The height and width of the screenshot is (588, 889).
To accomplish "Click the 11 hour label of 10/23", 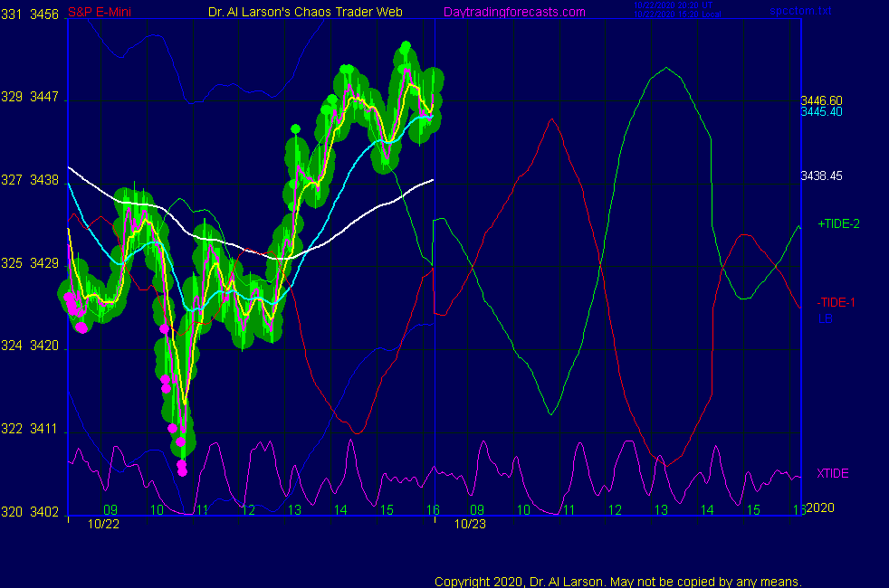I will (569, 510).
